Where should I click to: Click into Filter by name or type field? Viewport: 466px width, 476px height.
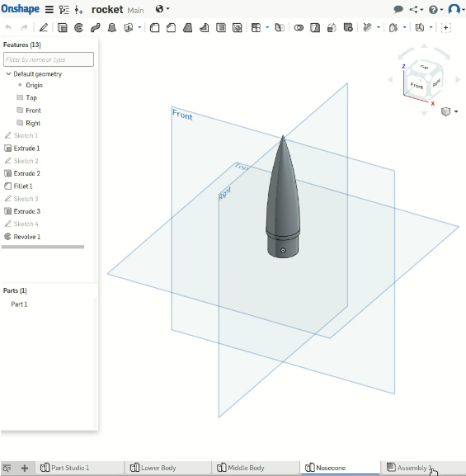[x=49, y=59]
